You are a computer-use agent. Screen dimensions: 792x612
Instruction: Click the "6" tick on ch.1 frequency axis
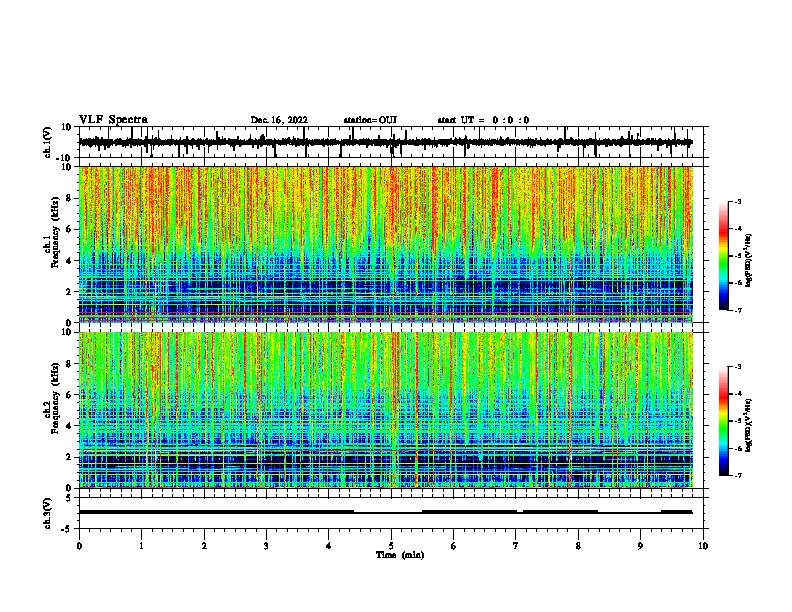pyautogui.click(x=70, y=229)
